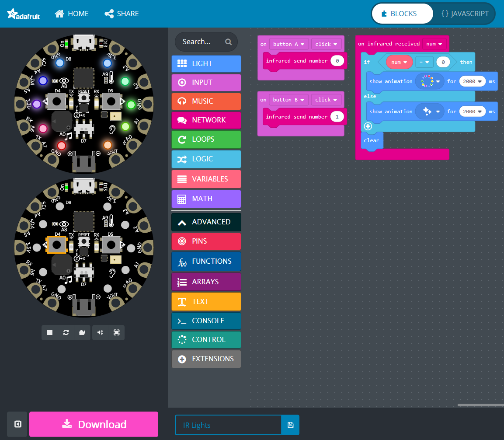This screenshot has height=440, width=504.
Task: Open the equals operator dropdown
Action: 424,62
